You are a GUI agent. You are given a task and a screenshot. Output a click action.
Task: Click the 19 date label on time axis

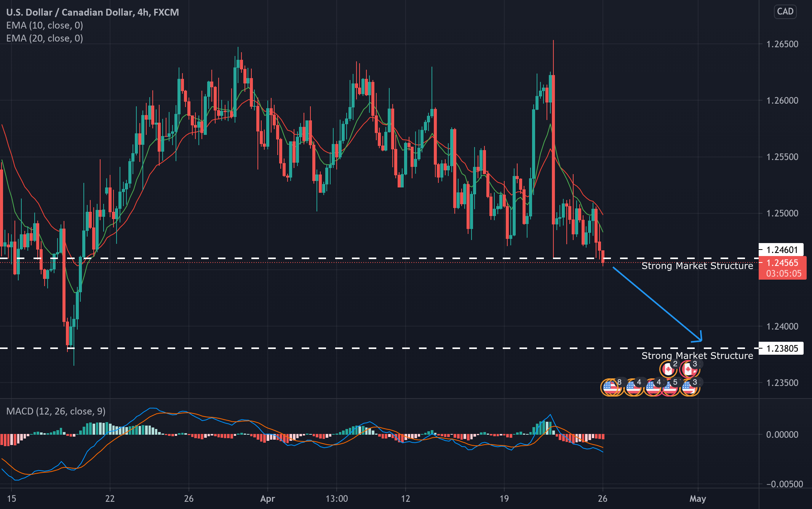pyautogui.click(x=504, y=499)
